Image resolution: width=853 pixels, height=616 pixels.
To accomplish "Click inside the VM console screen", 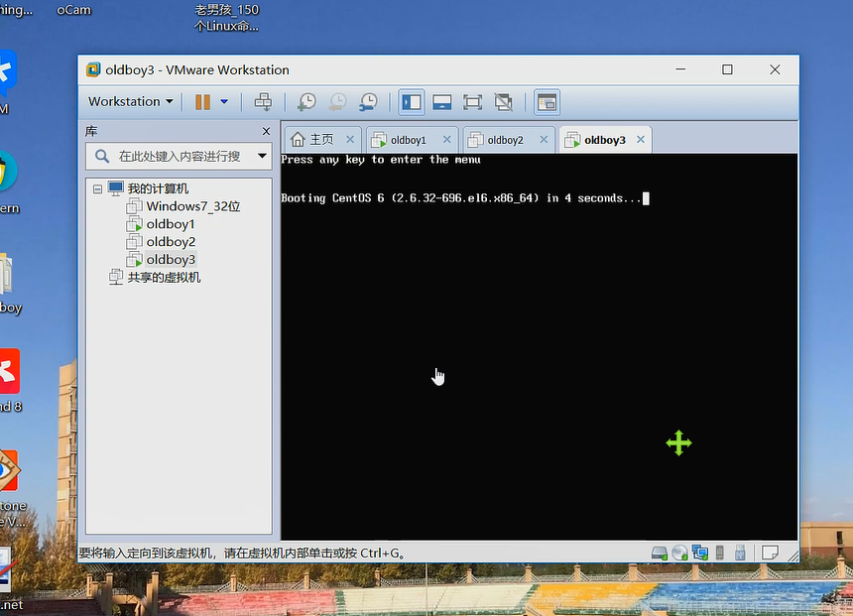I will point(540,346).
